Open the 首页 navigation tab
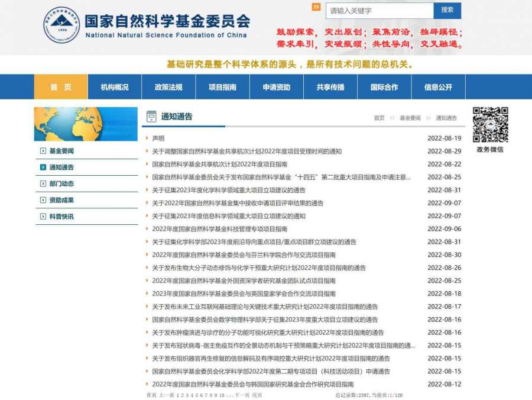This screenshot has height=400, width=532. 60,87
